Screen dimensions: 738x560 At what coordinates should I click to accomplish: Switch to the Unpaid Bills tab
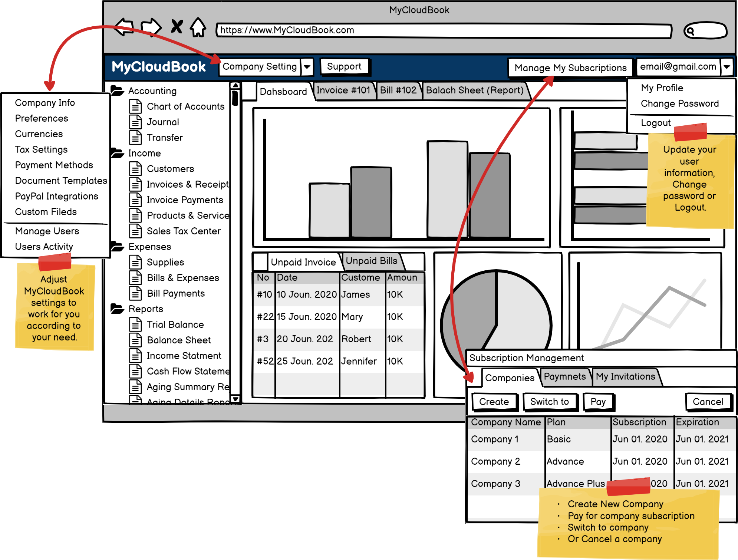click(x=371, y=261)
